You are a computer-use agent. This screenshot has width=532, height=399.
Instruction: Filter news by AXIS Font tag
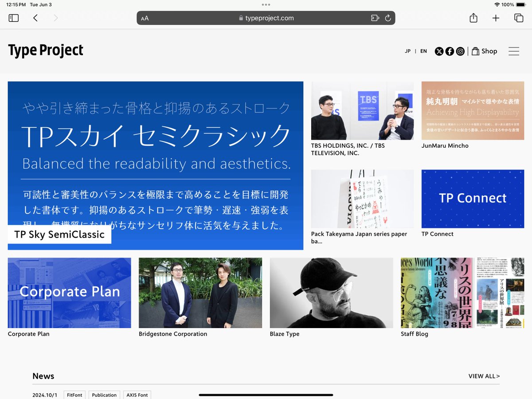tap(137, 395)
